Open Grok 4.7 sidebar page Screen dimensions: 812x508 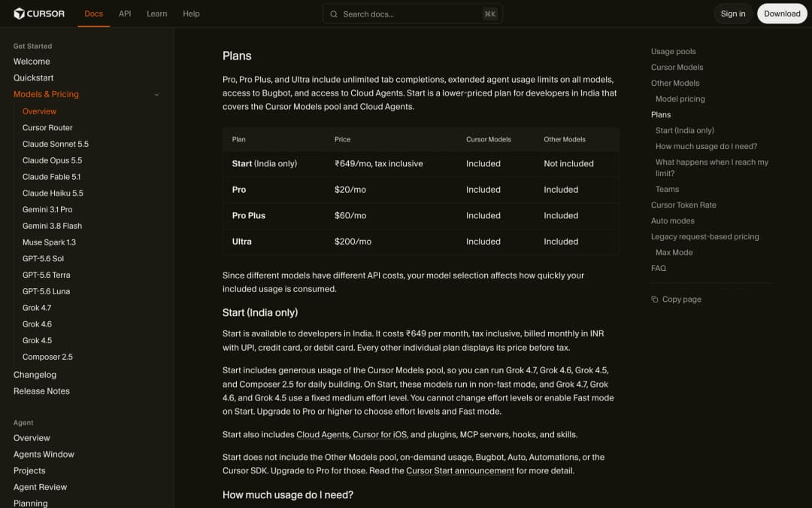tap(37, 308)
